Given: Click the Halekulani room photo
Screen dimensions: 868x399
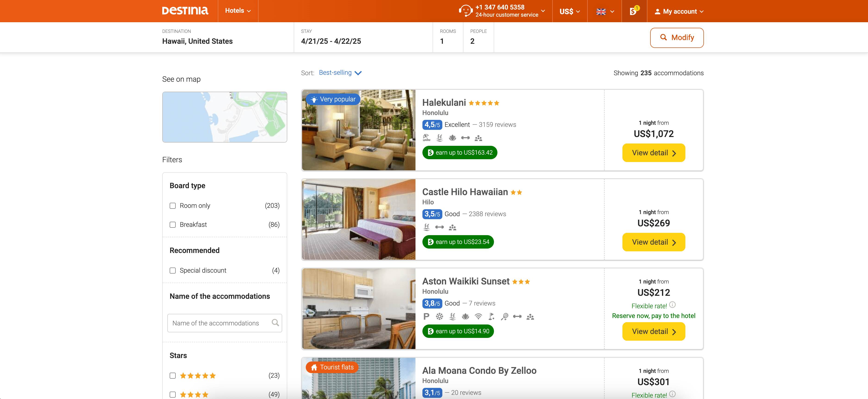Looking at the screenshot, I should pyautogui.click(x=359, y=130).
